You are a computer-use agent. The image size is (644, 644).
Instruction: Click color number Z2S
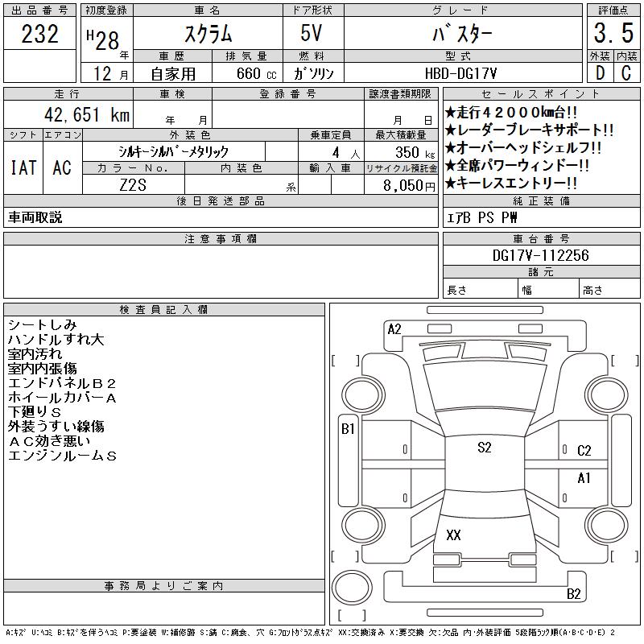click(x=133, y=185)
